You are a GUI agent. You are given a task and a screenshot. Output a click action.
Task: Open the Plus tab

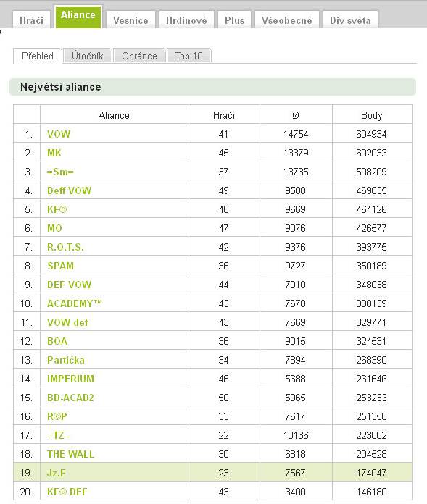(x=234, y=20)
